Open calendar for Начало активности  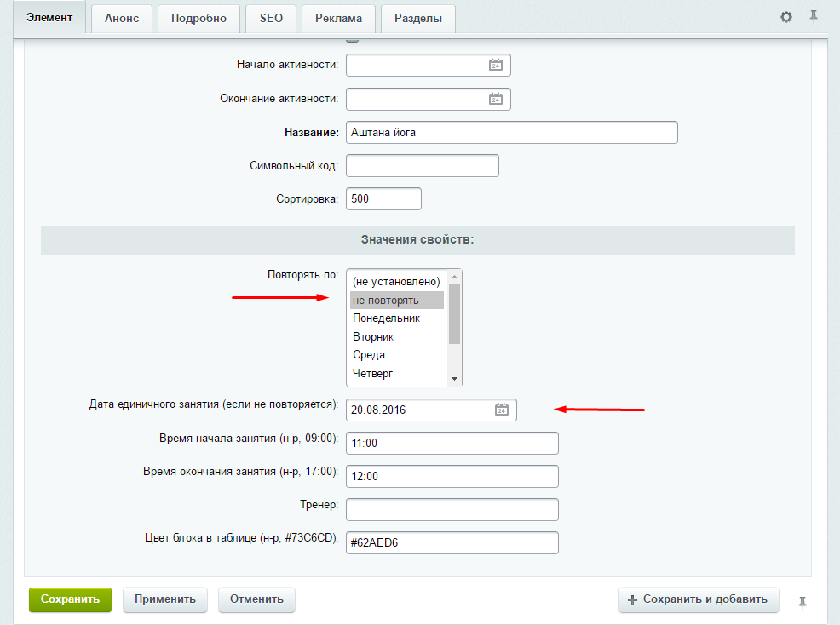tap(495, 65)
